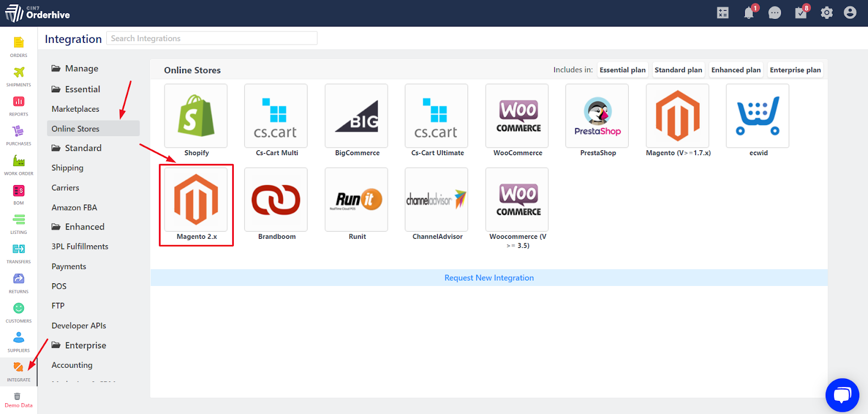Open the tasks checkmark icon
This screenshot has height=414, width=868.
click(x=801, y=13)
